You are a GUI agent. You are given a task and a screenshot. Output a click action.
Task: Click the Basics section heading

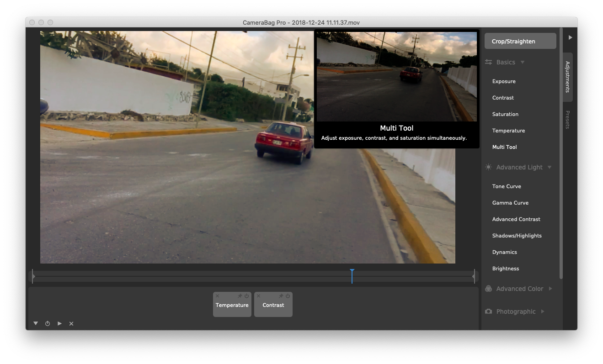(x=506, y=62)
